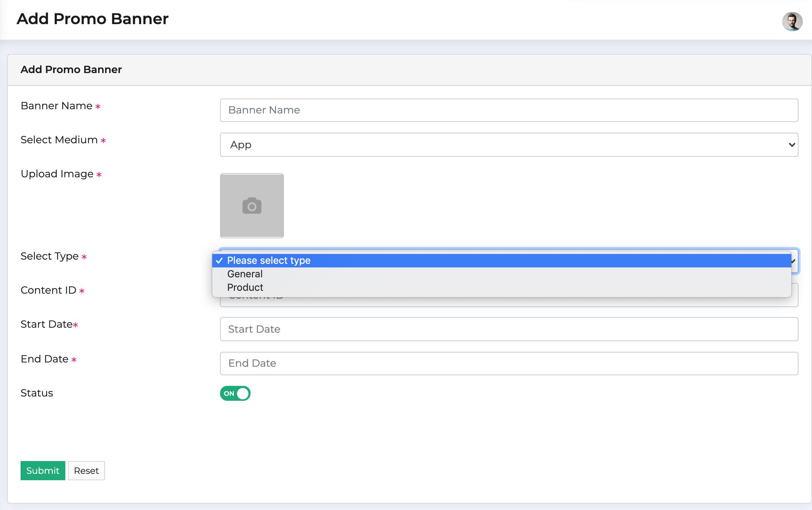This screenshot has height=510, width=812.
Task: Click the camera upload image placeholder
Action: click(252, 206)
